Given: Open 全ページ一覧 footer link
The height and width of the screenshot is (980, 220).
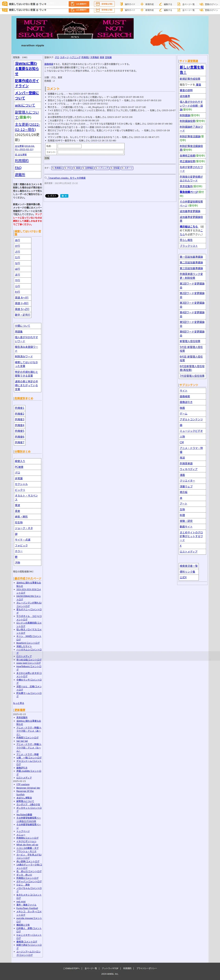Looking at the screenshot, I should point(91,968).
